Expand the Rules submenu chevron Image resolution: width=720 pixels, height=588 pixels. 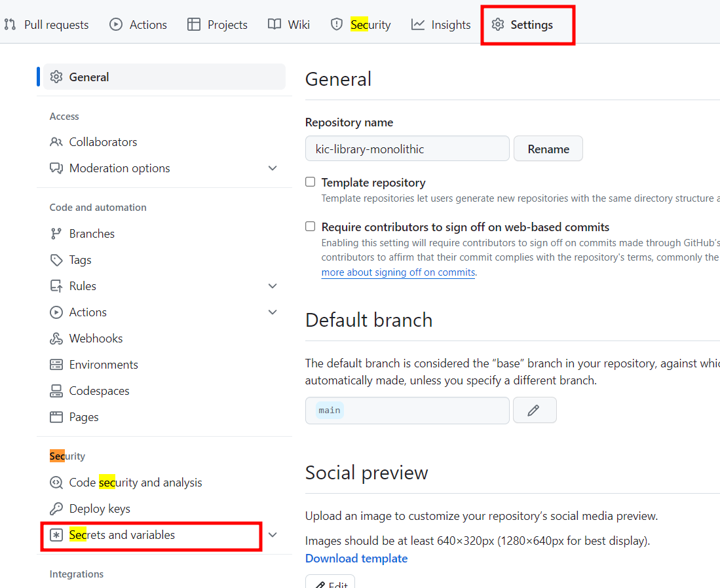pos(273,286)
